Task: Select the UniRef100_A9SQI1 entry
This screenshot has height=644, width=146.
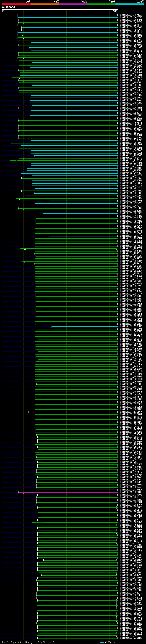Action: [131, 254]
